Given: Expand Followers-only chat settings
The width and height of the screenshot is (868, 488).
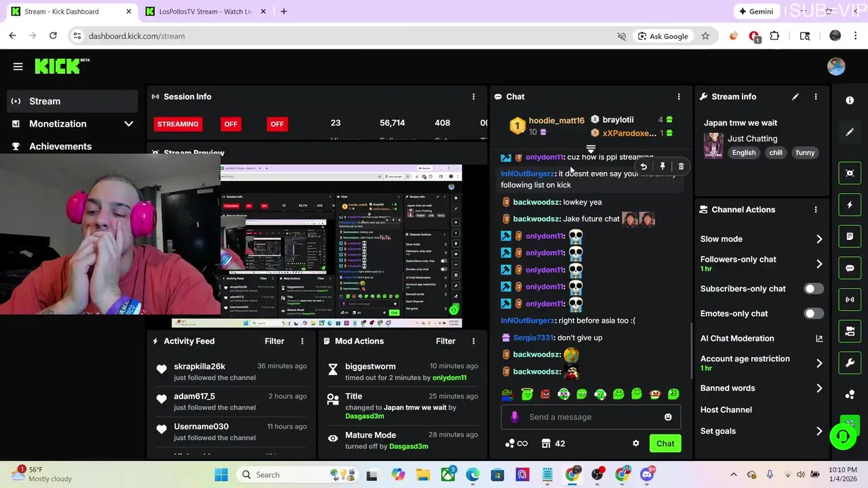Looking at the screenshot, I should point(762,264).
